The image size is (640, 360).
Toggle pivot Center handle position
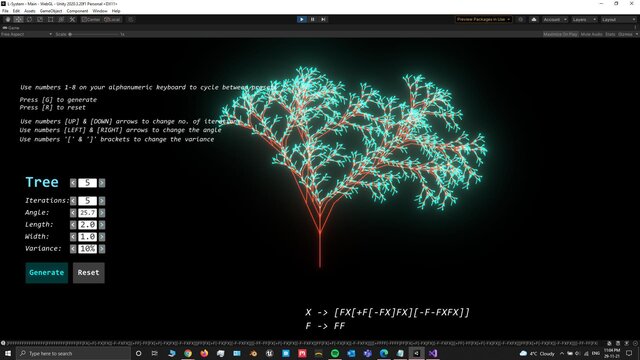pyautogui.click(x=91, y=20)
